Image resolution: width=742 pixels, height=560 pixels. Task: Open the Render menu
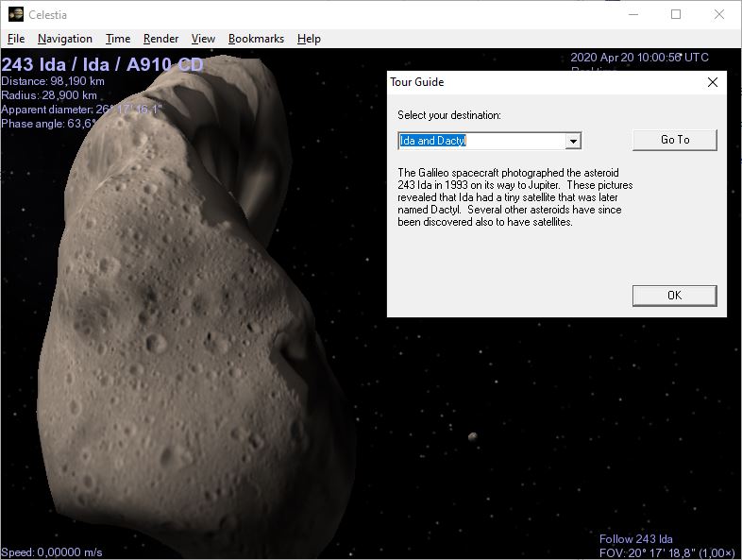pyautogui.click(x=160, y=39)
